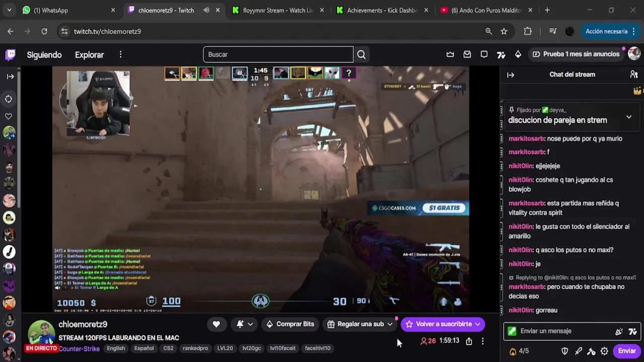This screenshot has height=362, width=644.
Task: Switch to the WhatsApp browser tab
Action: [69, 10]
